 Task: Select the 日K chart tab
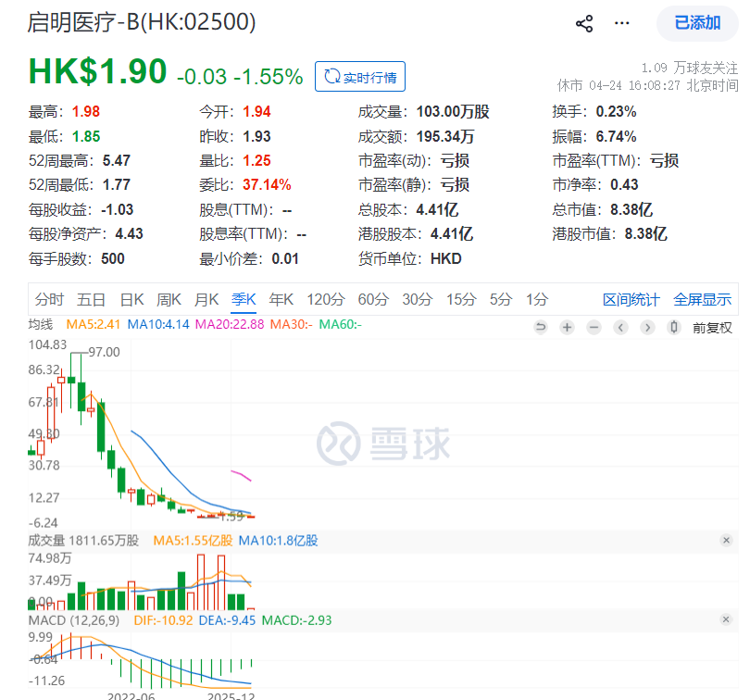pos(132,299)
